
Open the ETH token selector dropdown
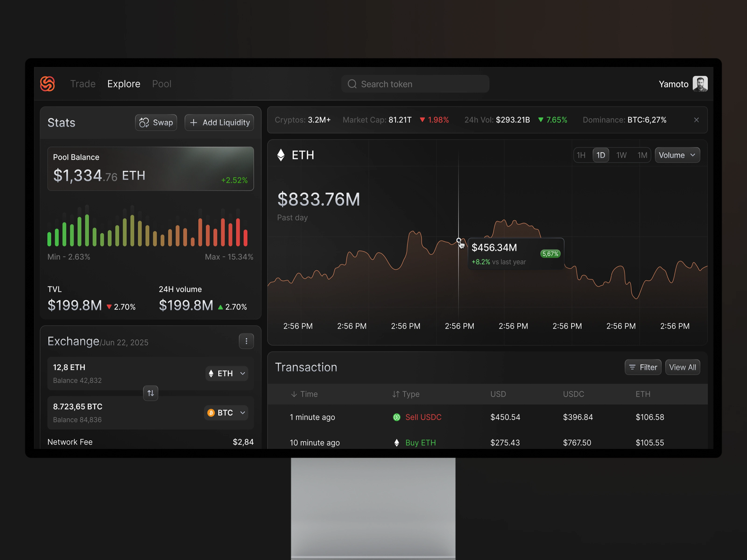[227, 374]
